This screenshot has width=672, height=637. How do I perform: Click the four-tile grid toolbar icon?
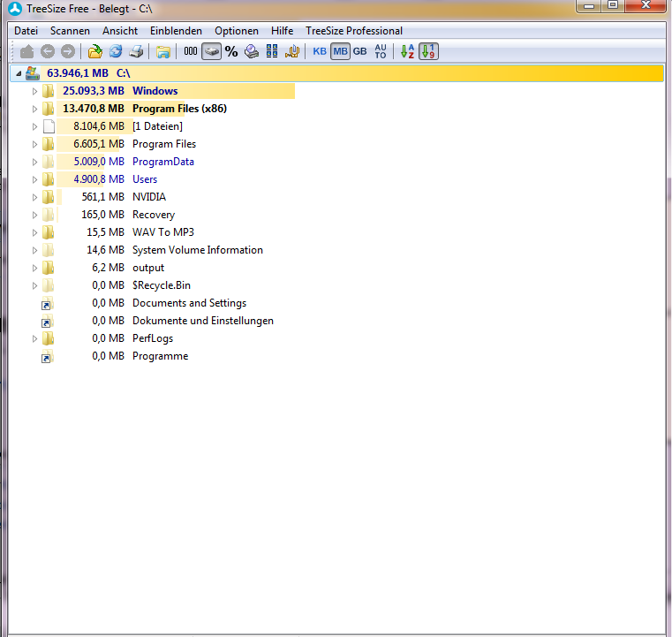(x=272, y=51)
